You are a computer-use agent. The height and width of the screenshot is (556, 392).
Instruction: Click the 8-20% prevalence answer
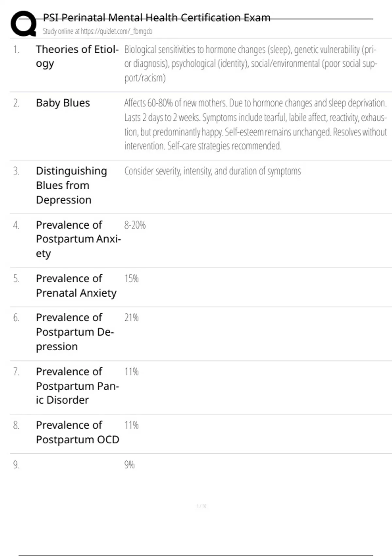tap(135, 225)
